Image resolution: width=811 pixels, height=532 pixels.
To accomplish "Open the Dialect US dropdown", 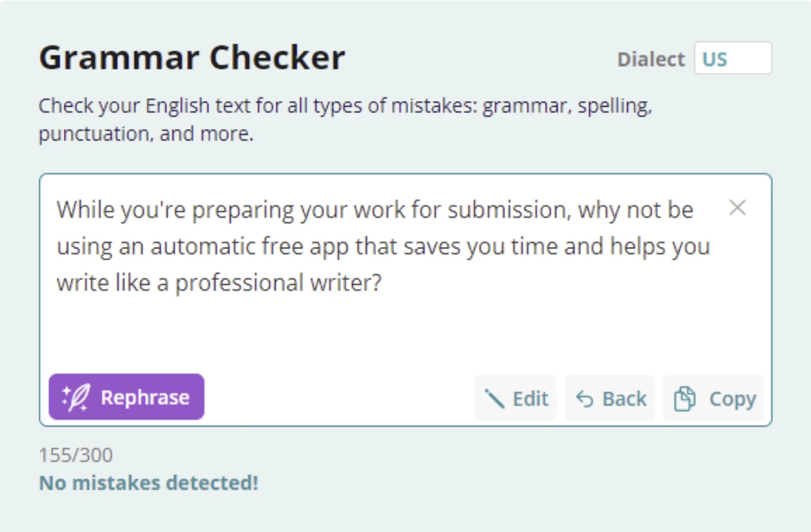I will click(733, 59).
